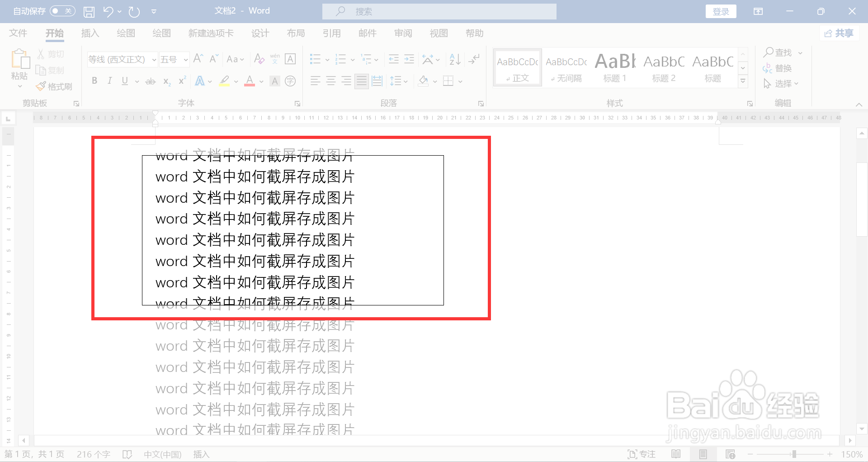The image size is (868, 462).
Task: Open the Phonetic Guide (拼音) tool
Action: click(274, 59)
